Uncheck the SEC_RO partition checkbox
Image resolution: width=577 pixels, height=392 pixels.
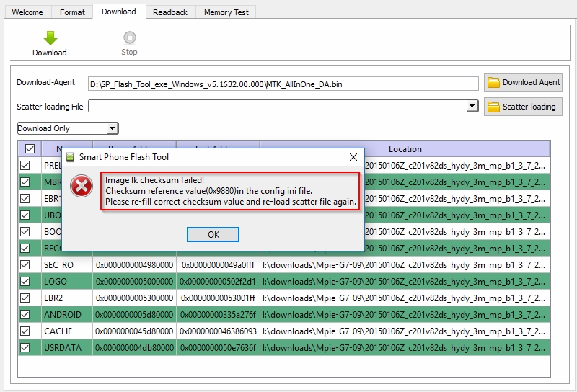(x=25, y=264)
